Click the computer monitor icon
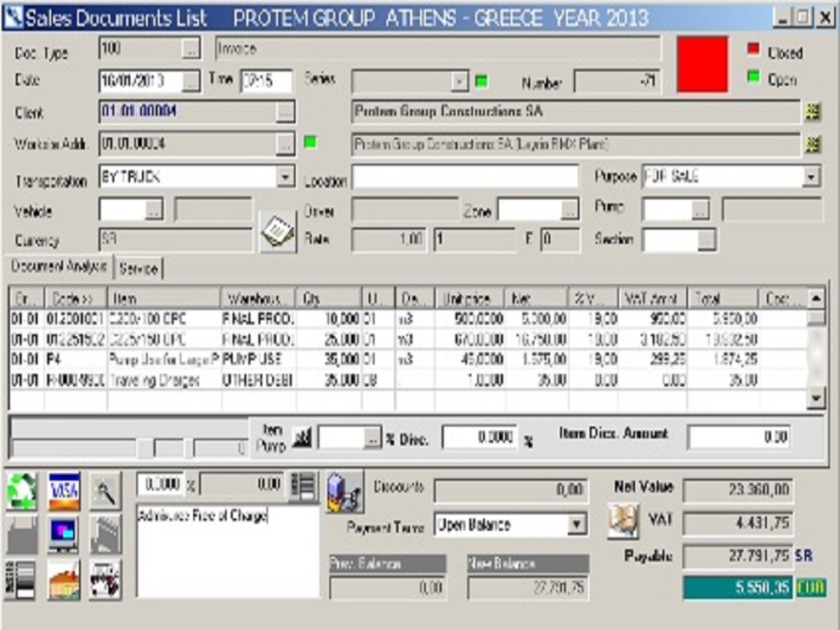This screenshot has width=840, height=630. (x=64, y=534)
